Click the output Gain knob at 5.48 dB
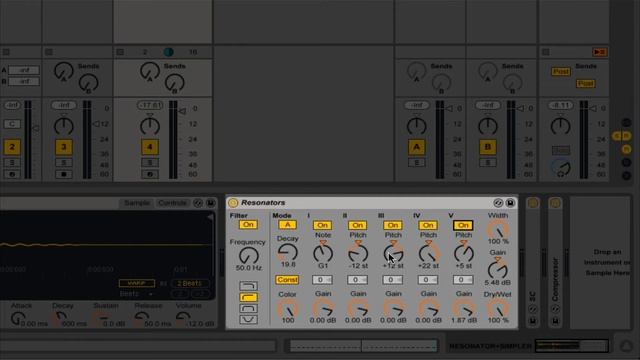Screen dimensions: 640x360 tap(498, 269)
